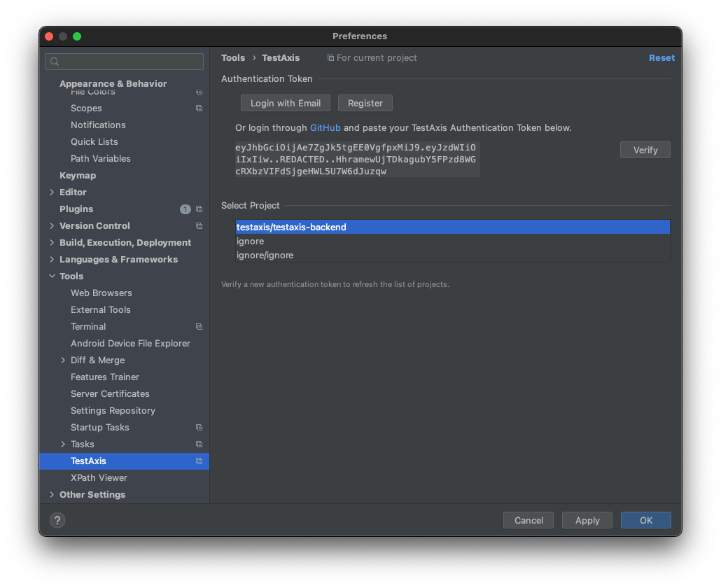Click the project-level icon beside Version Control
This screenshot has height=588, width=721.
199,225
